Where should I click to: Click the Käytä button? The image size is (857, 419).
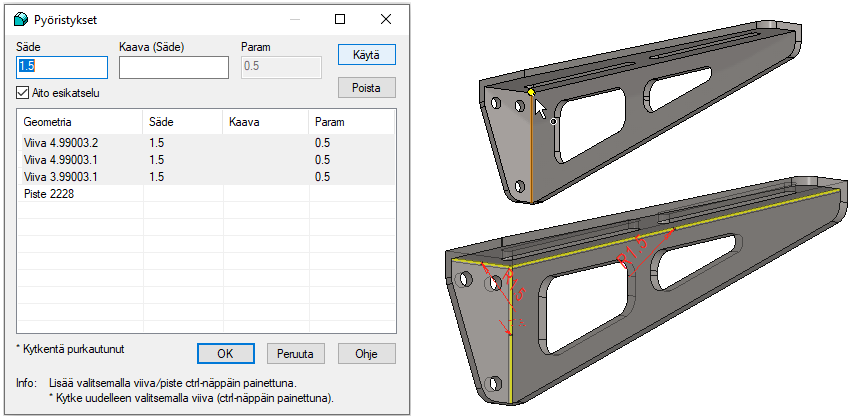366,54
